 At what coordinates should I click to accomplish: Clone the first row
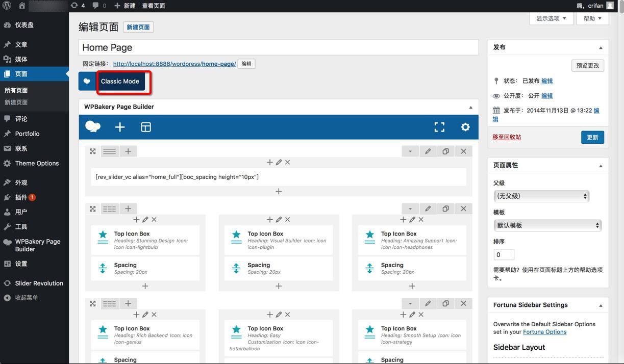[x=445, y=151]
